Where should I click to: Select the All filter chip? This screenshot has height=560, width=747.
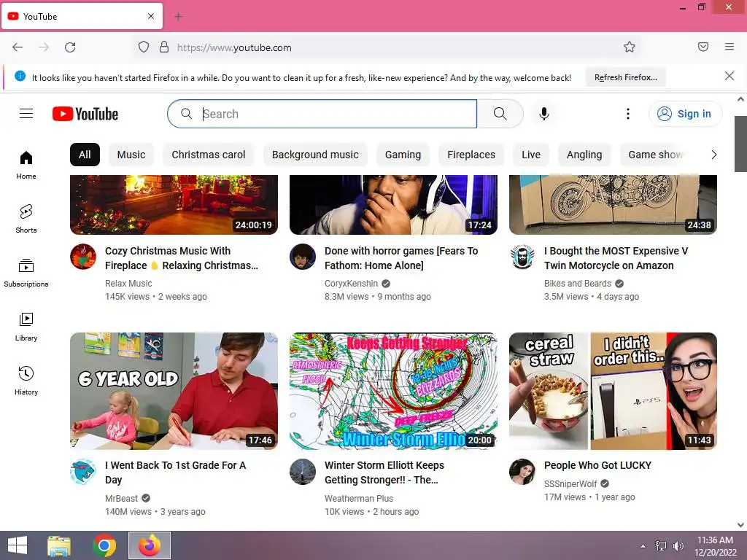pyautogui.click(x=85, y=155)
